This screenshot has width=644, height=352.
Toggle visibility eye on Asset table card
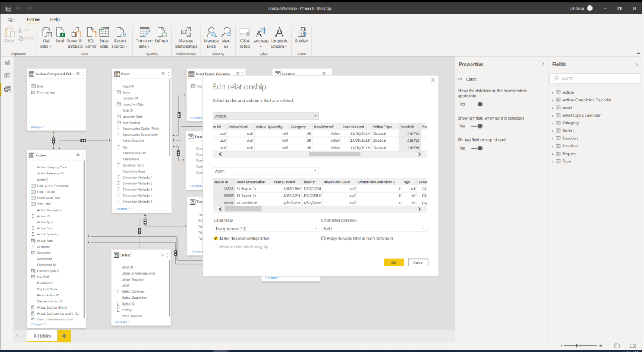[x=163, y=74]
